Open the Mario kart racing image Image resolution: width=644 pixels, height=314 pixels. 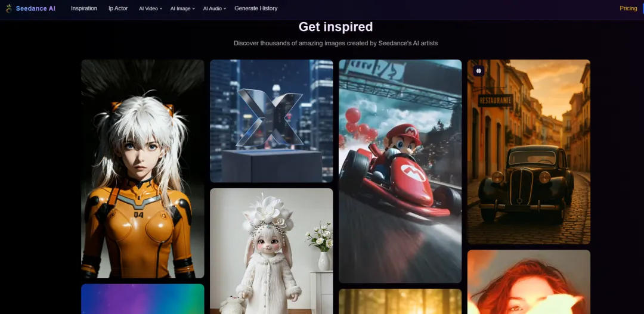[400, 171]
